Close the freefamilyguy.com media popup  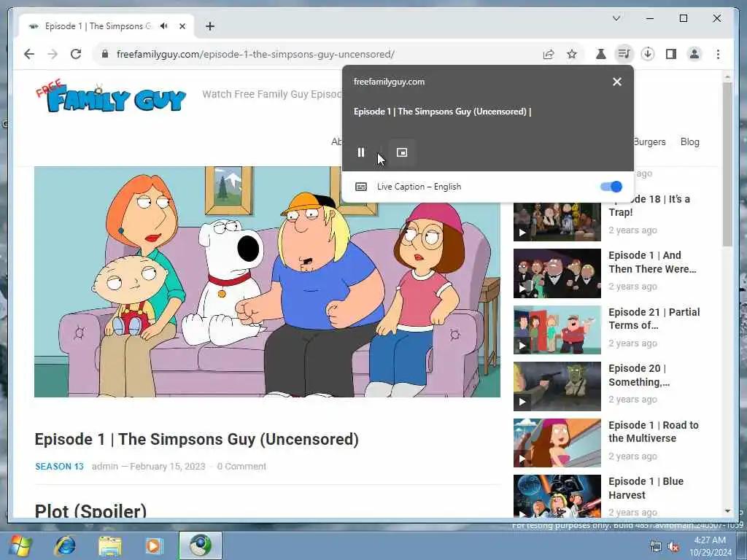pos(617,82)
